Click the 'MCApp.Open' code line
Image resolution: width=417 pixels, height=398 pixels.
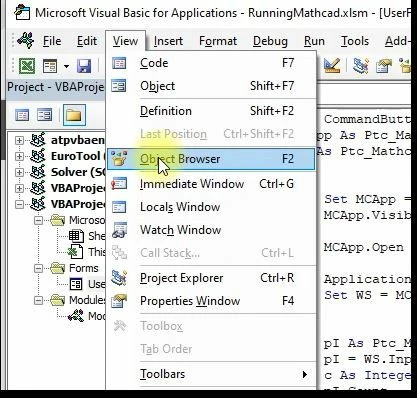363,247
